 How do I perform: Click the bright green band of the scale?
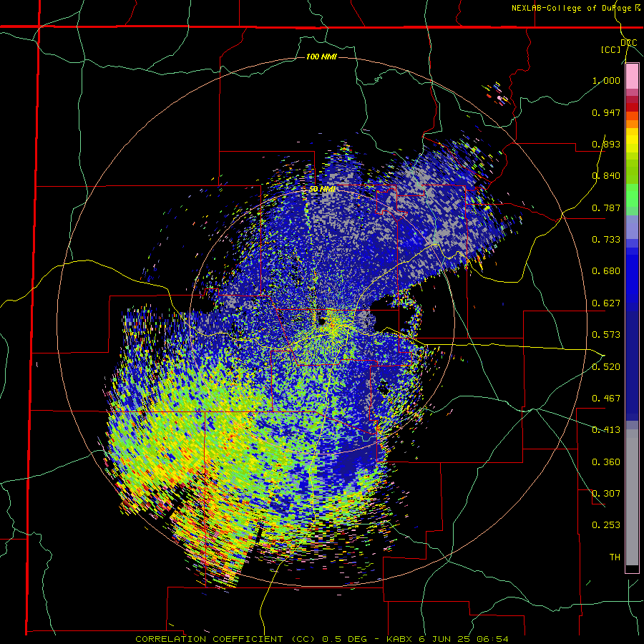[632, 195]
